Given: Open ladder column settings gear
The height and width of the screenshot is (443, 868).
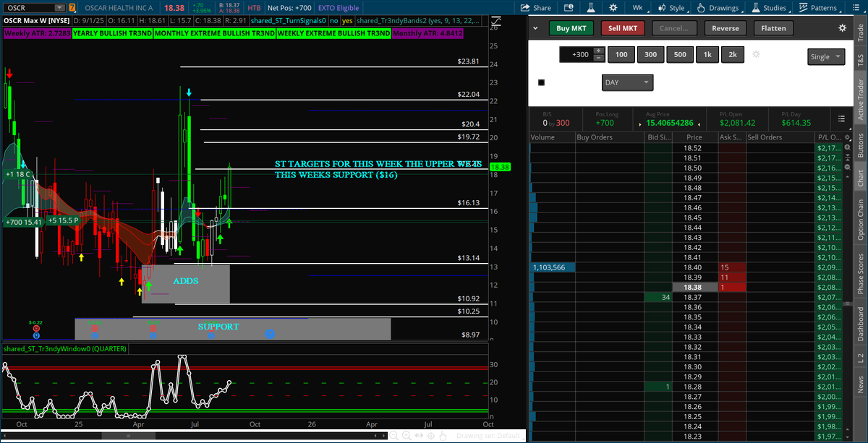Looking at the screenshot, I should tap(847, 137).
